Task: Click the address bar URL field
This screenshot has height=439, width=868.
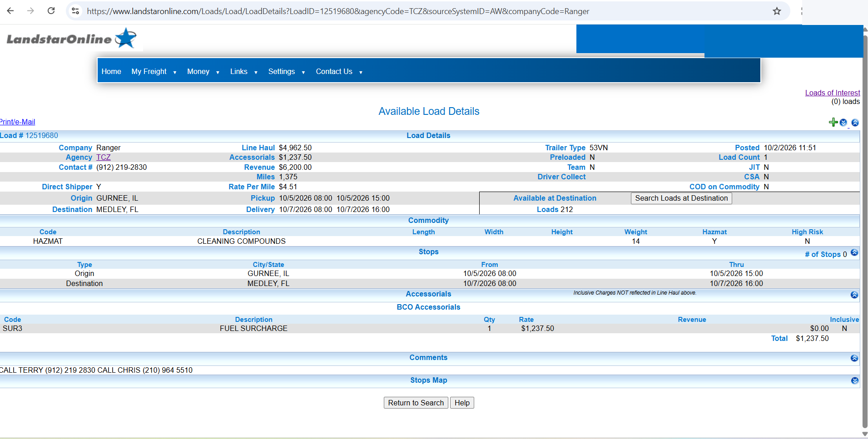Action: coord(338,11)
